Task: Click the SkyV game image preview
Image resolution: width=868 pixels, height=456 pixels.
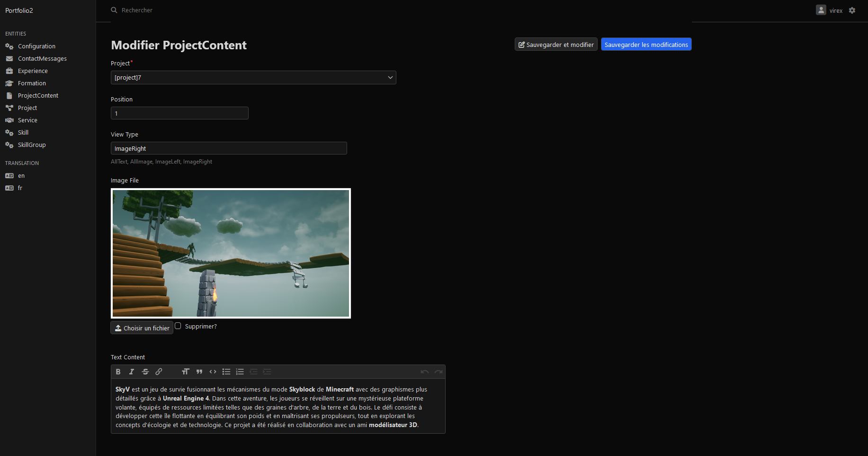Action: [231, 254]
